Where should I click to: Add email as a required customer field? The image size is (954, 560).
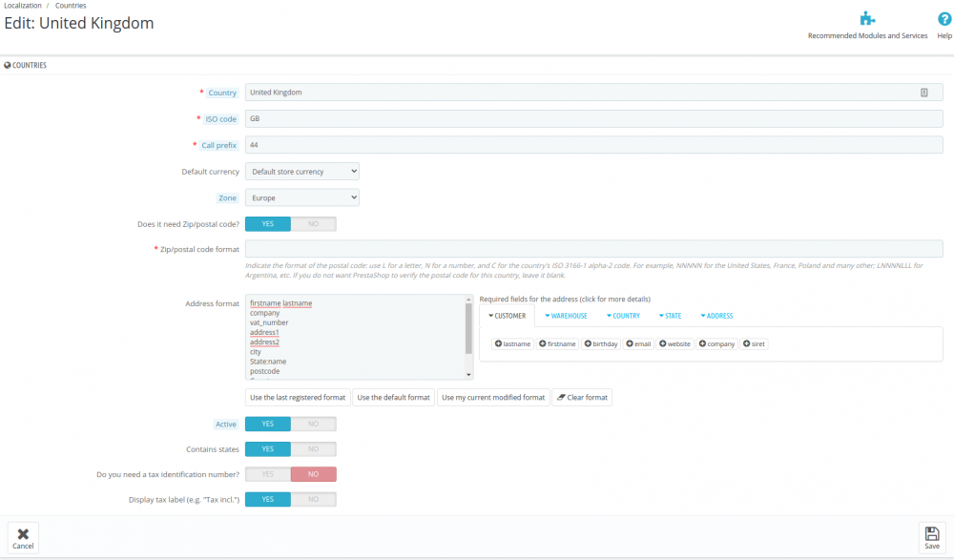click(637, 343)
